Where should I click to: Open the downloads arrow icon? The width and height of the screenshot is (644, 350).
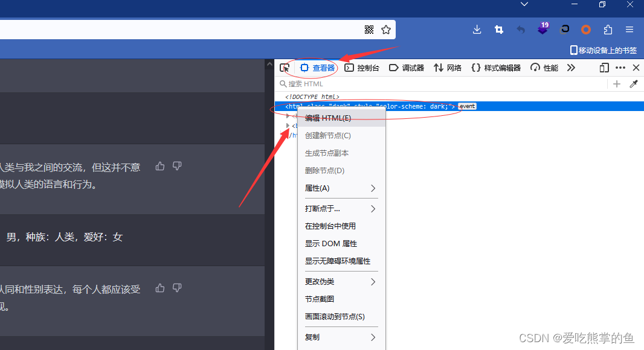click(x=477, y=30)
